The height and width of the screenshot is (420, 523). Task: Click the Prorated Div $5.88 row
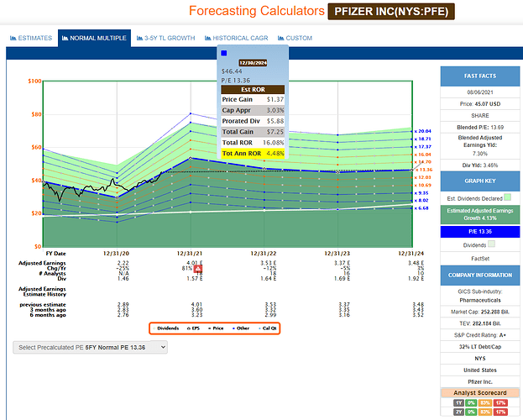click(x=253, y=121)
